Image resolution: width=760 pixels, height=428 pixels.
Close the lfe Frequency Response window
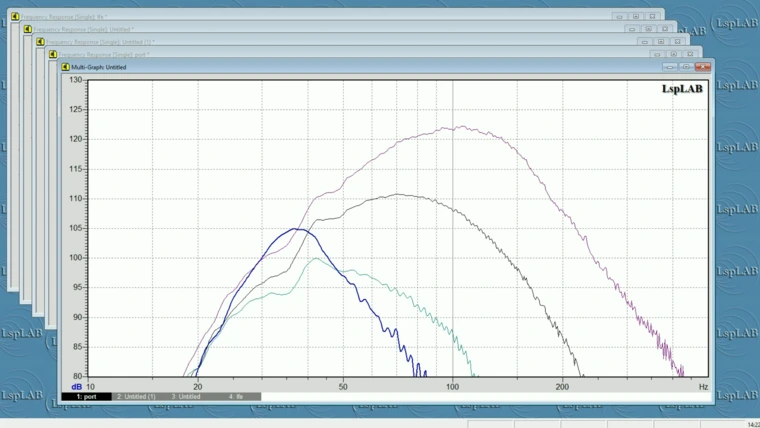[653, 17]
